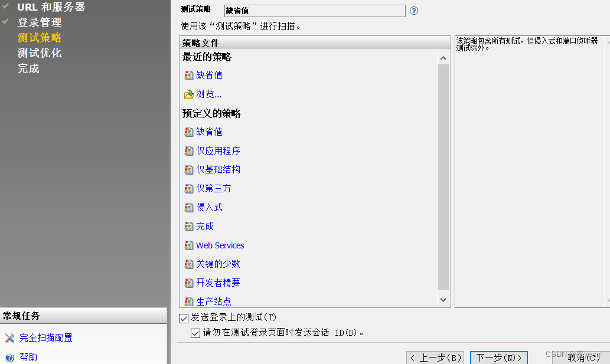Click the 测试策略 name input field
The image size is (610, 364).
click(x=315, y=11)
